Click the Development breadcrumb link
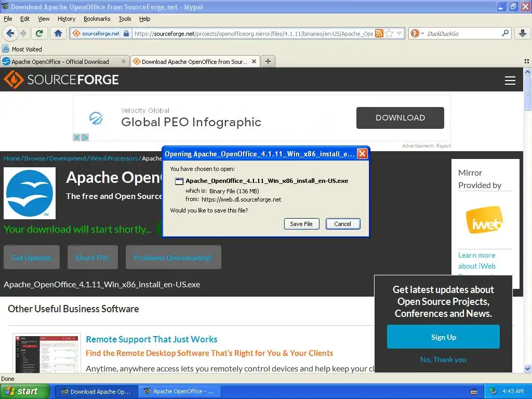This screenshot has width=532, height=399. coord(68,158)
